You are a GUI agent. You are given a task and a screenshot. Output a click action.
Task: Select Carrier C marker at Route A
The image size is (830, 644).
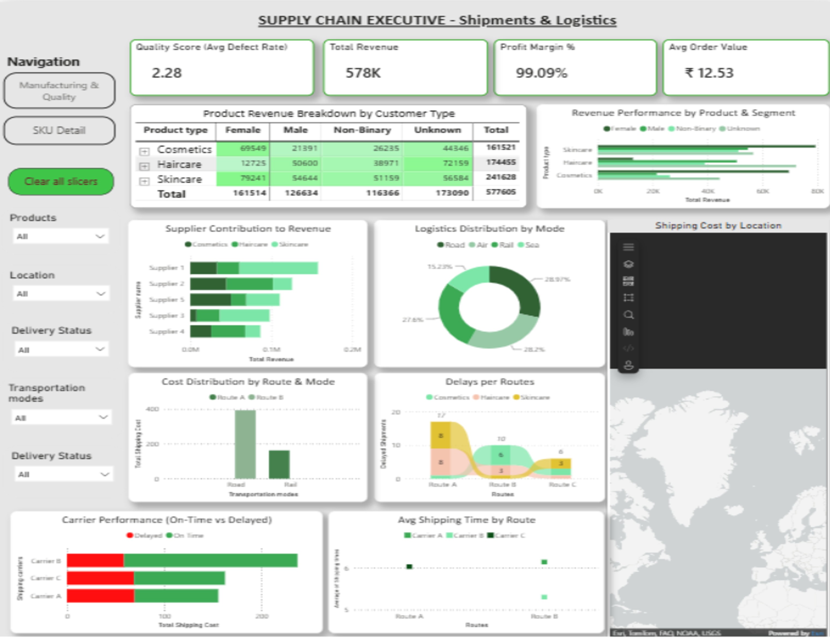[x=409, y=567]
